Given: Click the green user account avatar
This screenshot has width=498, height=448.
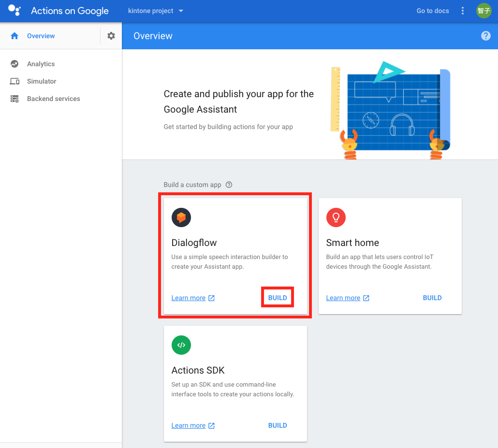Looking at the screenshot, I should pos(483,11).
